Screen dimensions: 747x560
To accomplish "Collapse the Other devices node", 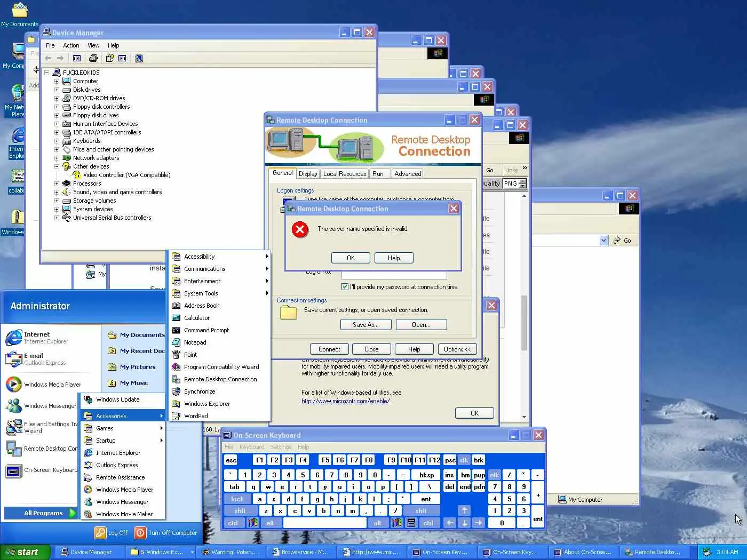I will coord(57,167).
